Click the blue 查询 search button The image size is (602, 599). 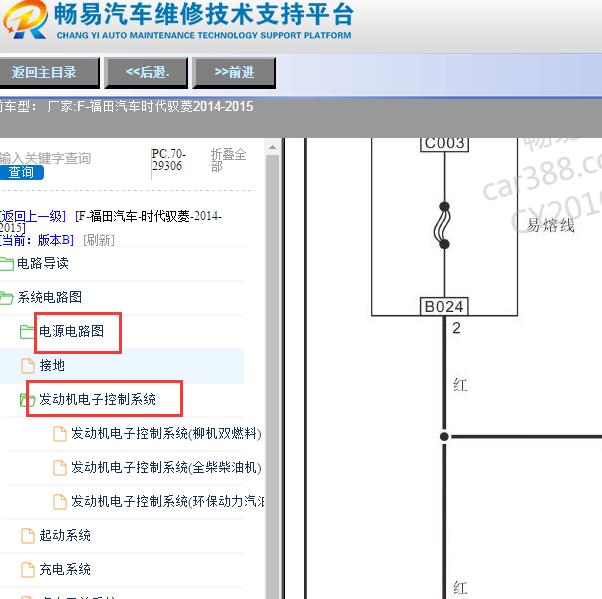(21, 172)
